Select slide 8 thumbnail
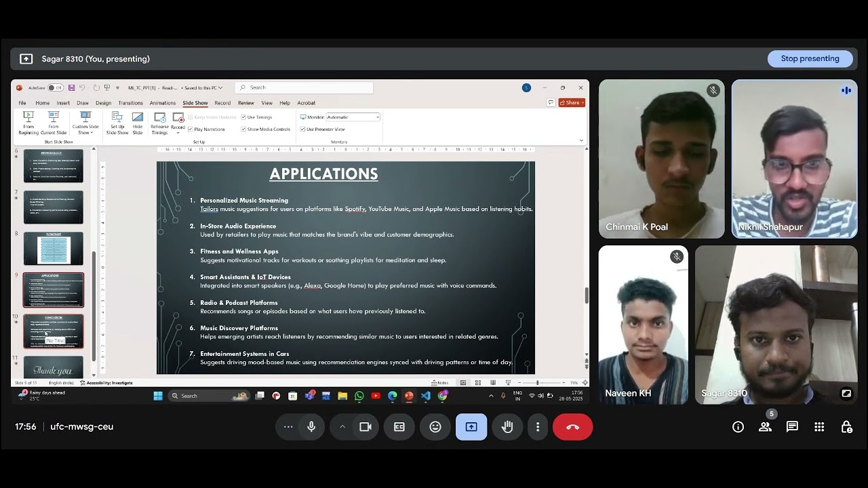The width and height of the screenshot is (868, 488). [x=54, y=249]
